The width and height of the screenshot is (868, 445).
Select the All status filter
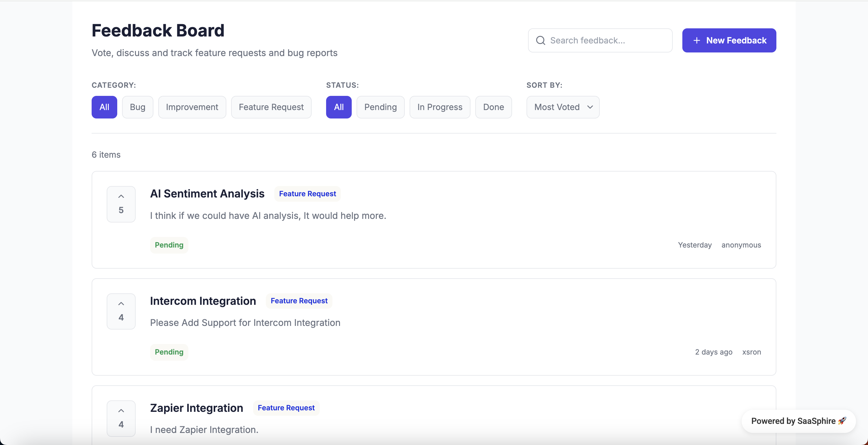(x=338, y=107)
